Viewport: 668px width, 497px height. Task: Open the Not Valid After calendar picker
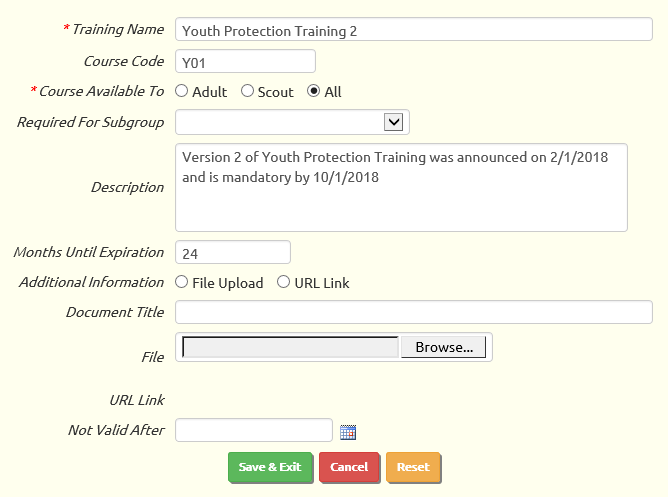tap(348, 432)
